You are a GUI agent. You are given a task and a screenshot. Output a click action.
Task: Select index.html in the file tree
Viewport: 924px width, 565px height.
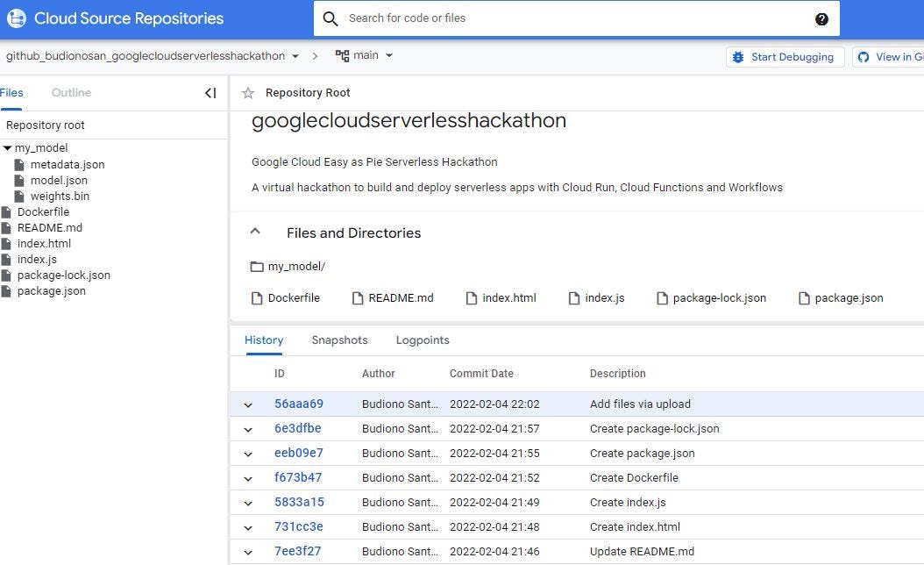click(44, 244)
